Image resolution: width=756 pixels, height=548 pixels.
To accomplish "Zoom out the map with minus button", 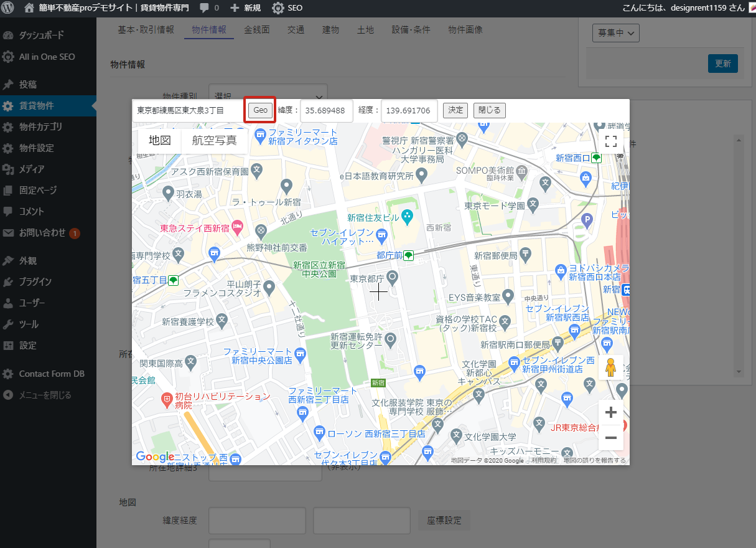I will (610, 438).
